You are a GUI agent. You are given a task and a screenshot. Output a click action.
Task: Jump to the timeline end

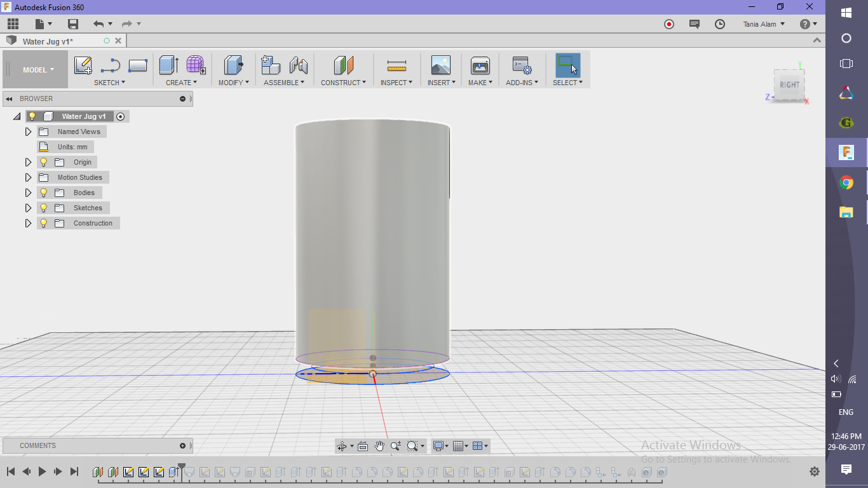pyautogui.click(x=74, y=471)
